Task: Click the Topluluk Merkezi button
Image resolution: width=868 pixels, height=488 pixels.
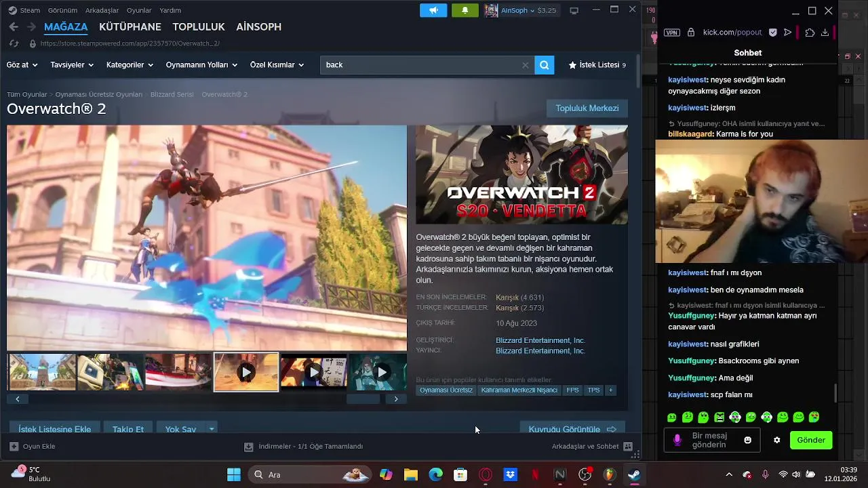Action: (x=587, y=108)
